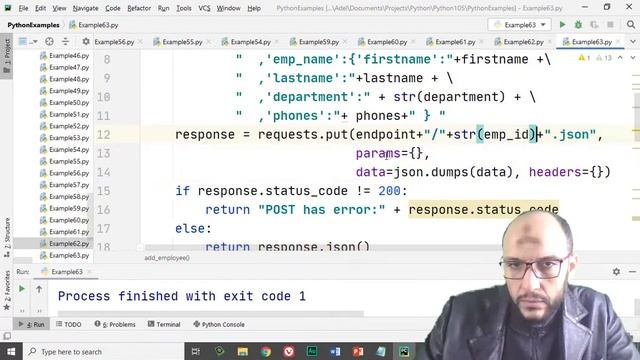
Task: Open the Windows Start menu
Action: pyautogui.click(x=11, y=351)
